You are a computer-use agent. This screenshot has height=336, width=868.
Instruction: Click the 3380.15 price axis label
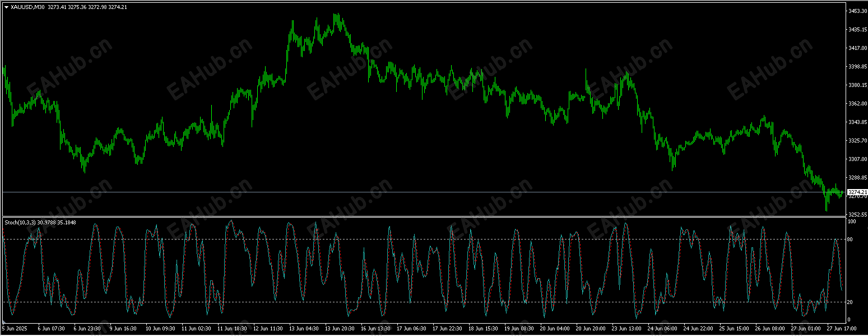857,85
